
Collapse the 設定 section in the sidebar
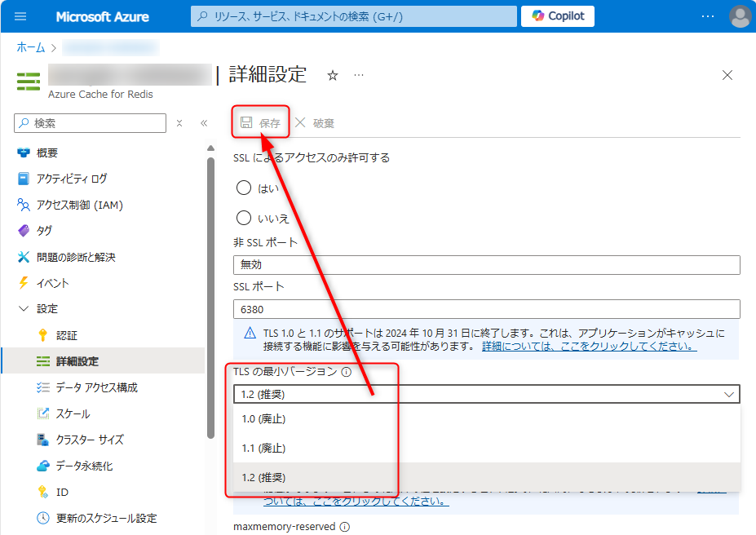pos(23,309)
